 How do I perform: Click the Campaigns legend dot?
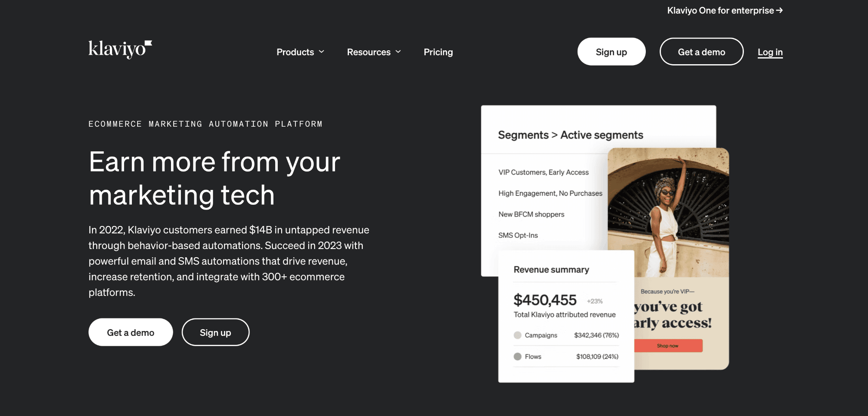pyautogui.click(x=517, y=335)
